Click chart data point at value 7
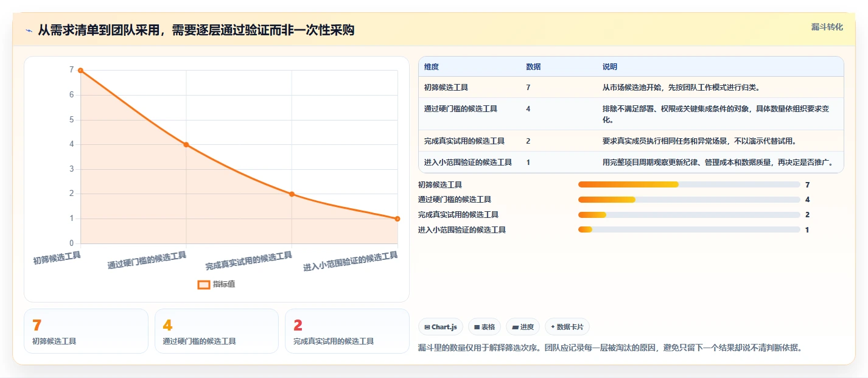 80,71
